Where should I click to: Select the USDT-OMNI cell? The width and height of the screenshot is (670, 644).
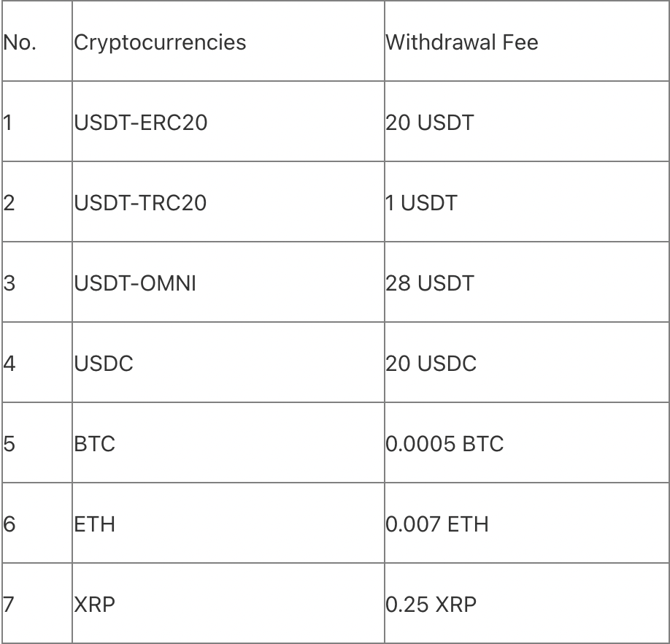(x=135, y=283)
